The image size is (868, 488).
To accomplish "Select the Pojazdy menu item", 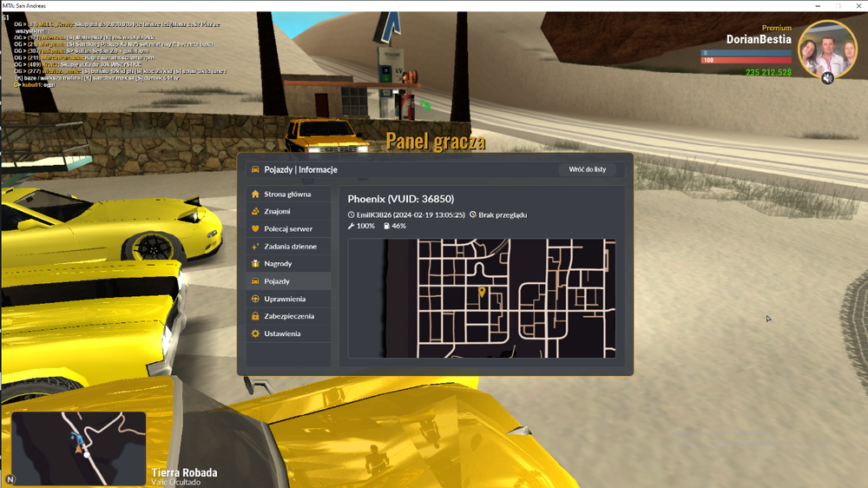I will point(288,280).
